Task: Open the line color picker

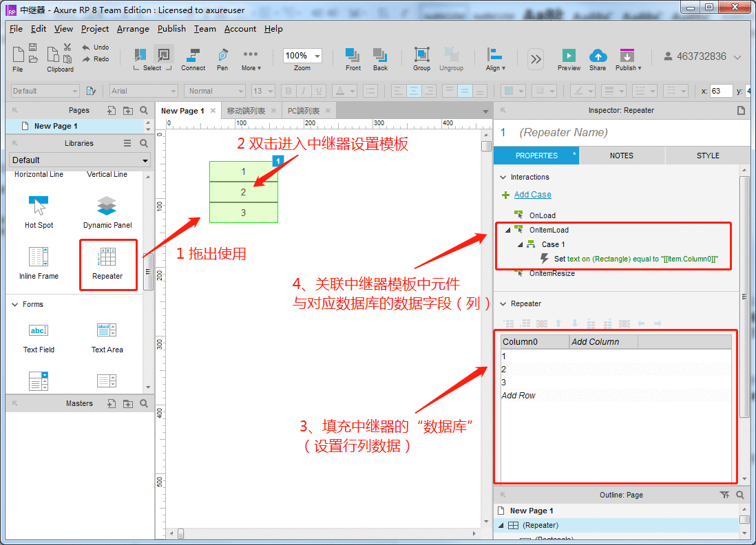Action: point(582,91)
